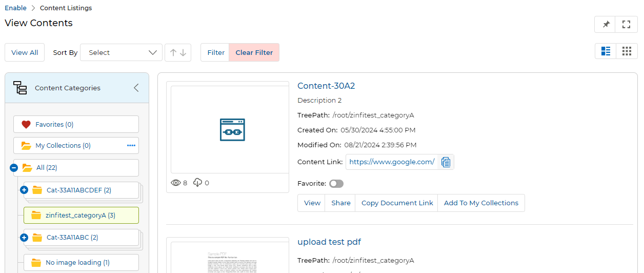The image size is (644, 273).
Task: Click the downloads cloud icon of Content-30A2
Action: [x=198, y=183]
